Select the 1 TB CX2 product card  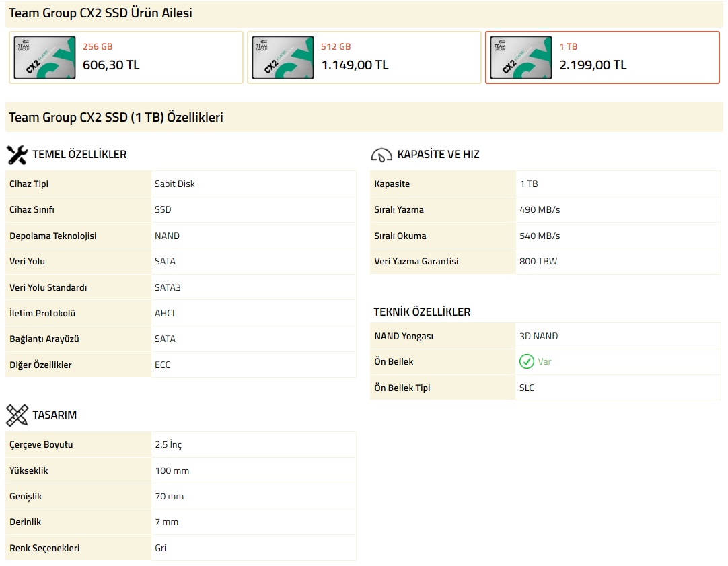tap(602, 58)
